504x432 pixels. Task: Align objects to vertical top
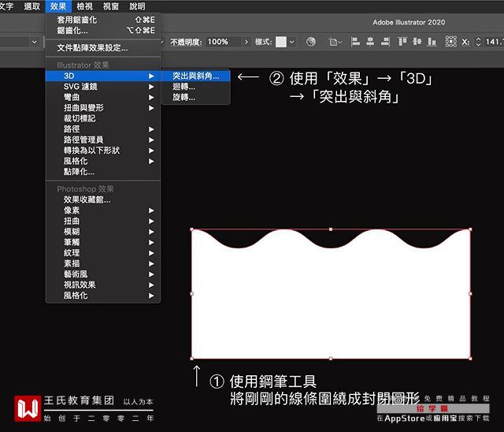pos(402,42)
